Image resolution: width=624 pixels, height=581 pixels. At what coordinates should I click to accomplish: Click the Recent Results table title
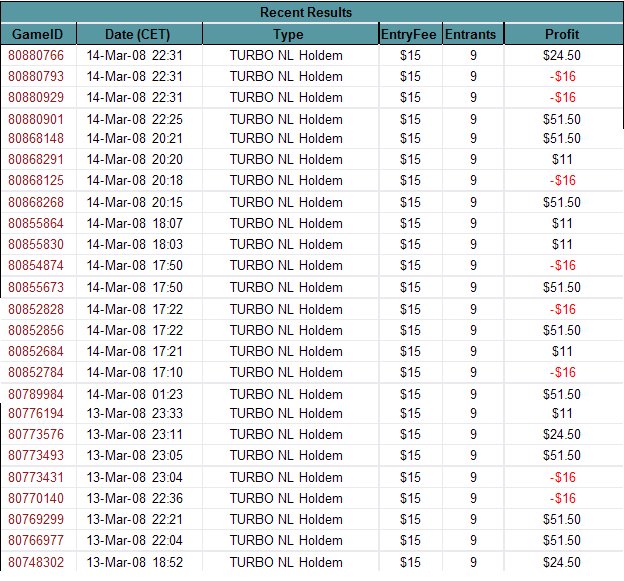(x=306, y=12)
